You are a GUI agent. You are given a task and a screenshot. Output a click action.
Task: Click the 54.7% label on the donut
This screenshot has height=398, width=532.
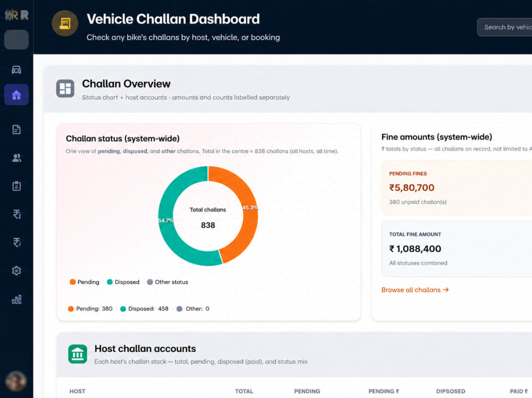tap(166, 221)
